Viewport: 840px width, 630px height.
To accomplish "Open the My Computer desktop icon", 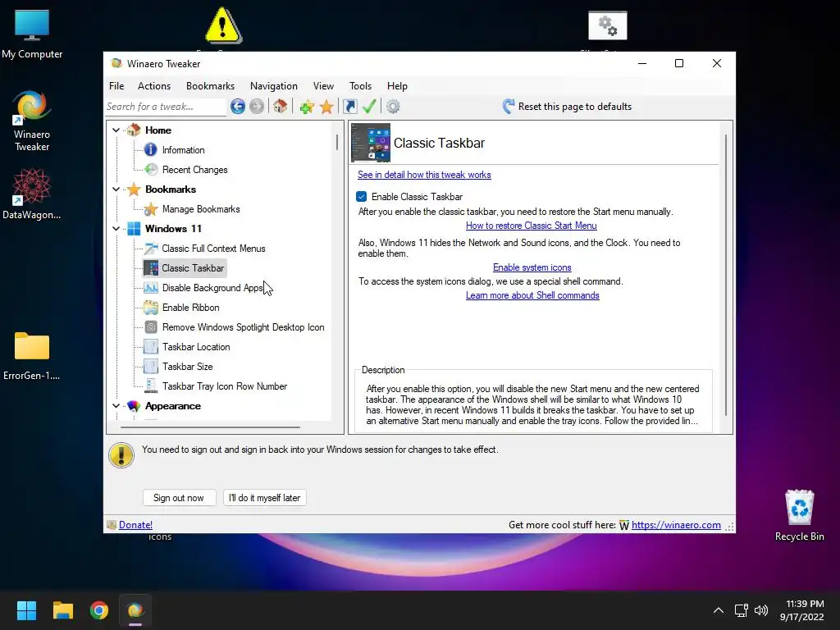I will (32, 34).
